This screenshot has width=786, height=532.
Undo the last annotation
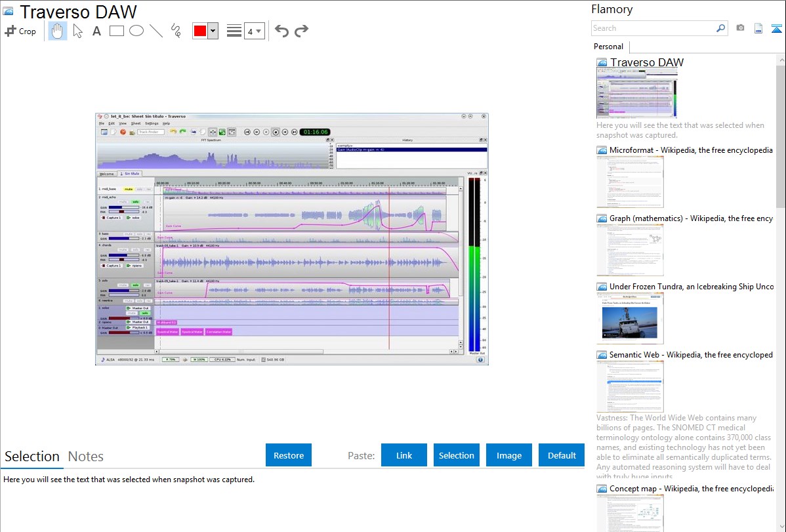[281, 31]
